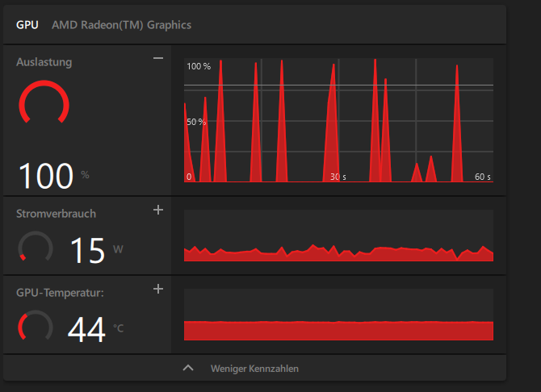Click the GPU-Temperatur history graph
This screenshot has width=541, height=392.
(338, 315)
